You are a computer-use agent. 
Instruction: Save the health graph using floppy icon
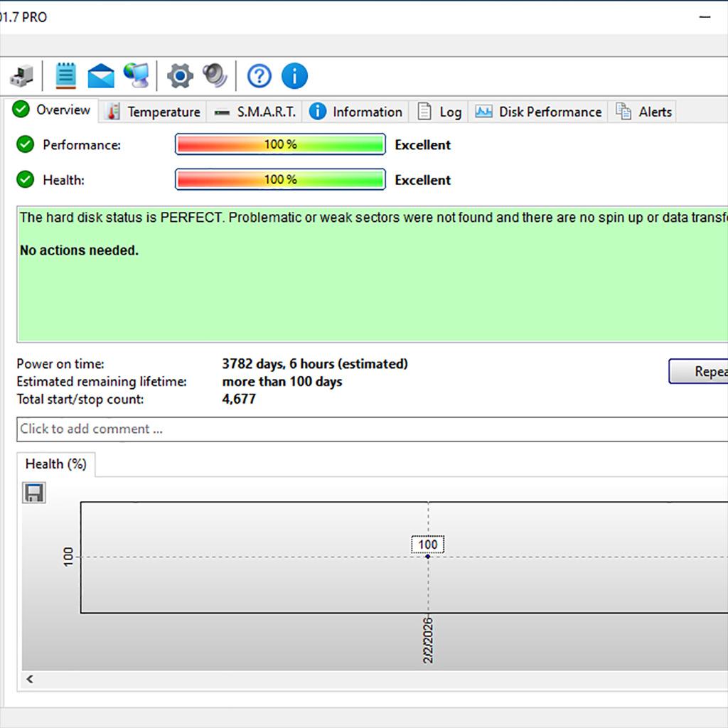[x=34, y=493]
